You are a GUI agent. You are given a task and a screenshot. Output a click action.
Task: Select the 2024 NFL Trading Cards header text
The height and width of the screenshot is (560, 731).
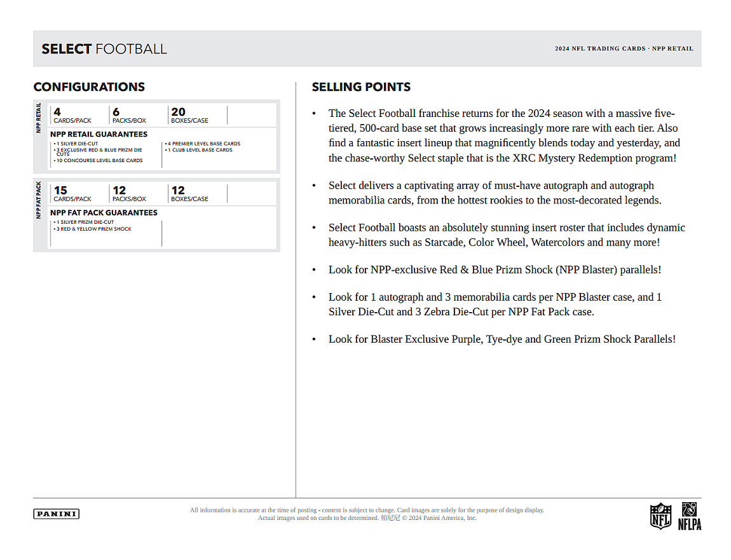coord(624,49)
